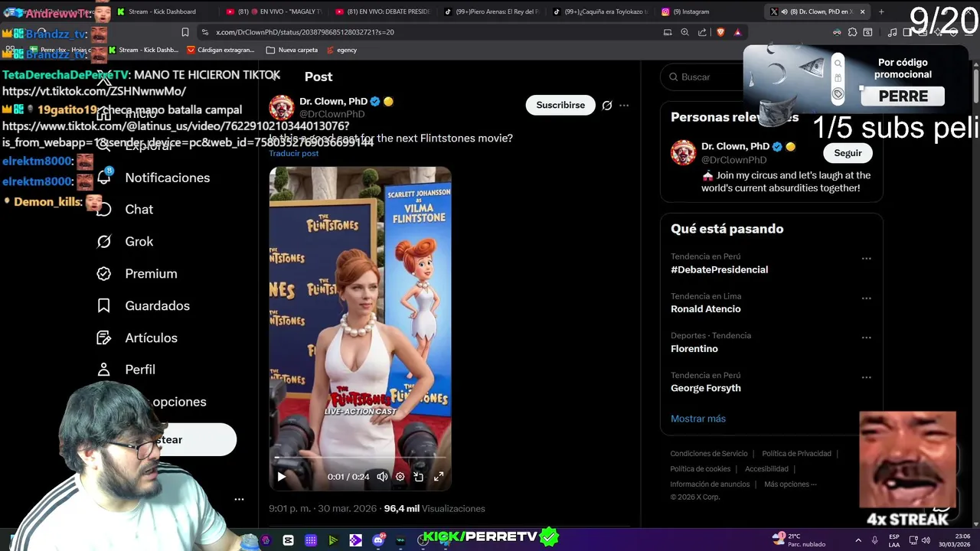The height and width of the screenshot is (551, 980).
Task: Close the Dr. Clown X tab
Action: coord(862,11)
